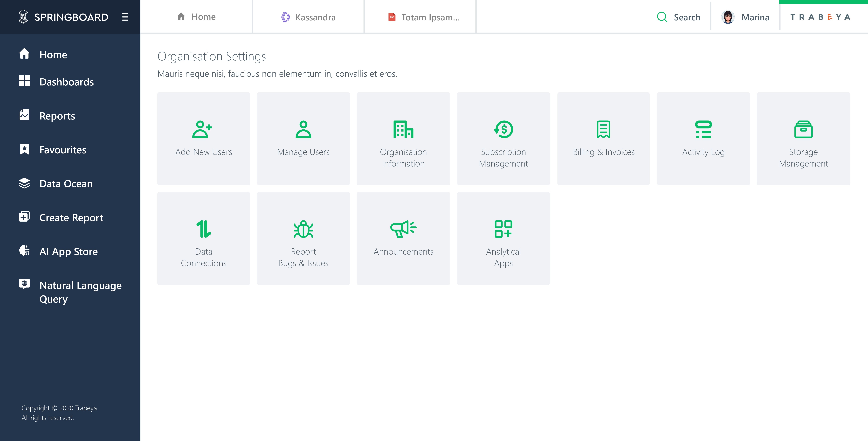Screen dimensions: 868x441
Task: Click the Billing & Invoices label
Action: 604,152
